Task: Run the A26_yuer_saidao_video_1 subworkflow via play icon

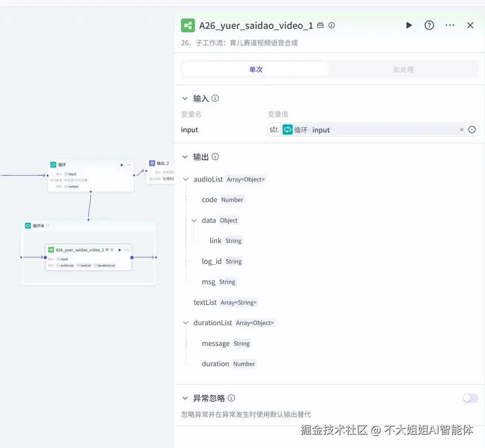Action: [409, 25]
